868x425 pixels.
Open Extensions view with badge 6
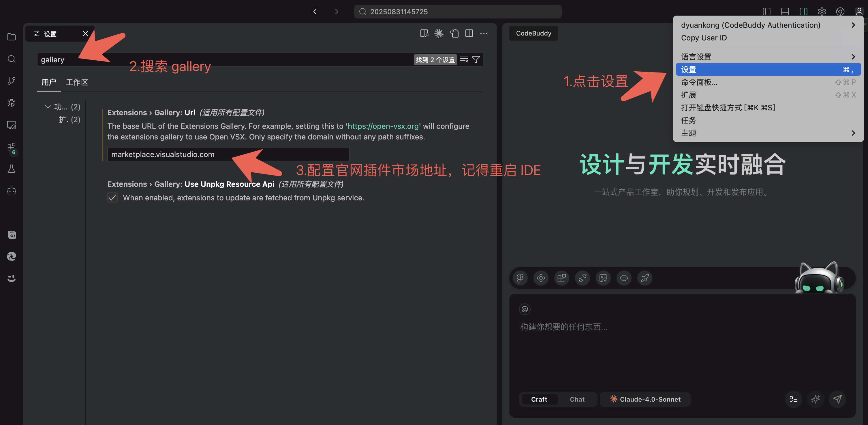coord(12,148)
